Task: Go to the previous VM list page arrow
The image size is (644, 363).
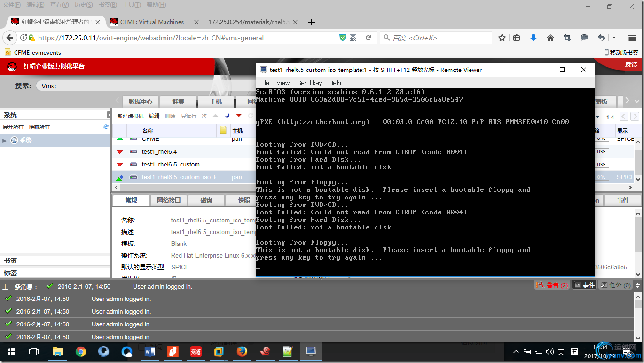Action: [623, 117]
